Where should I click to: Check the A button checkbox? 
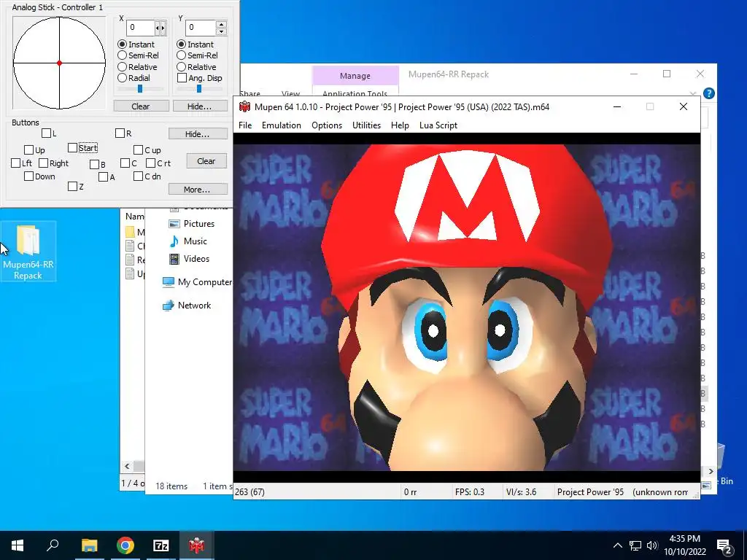[104, 177]
